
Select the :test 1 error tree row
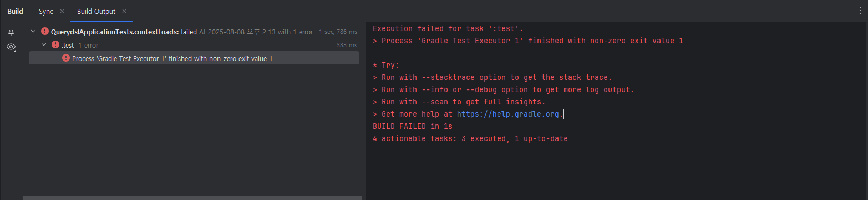click(x=194, y=45)
